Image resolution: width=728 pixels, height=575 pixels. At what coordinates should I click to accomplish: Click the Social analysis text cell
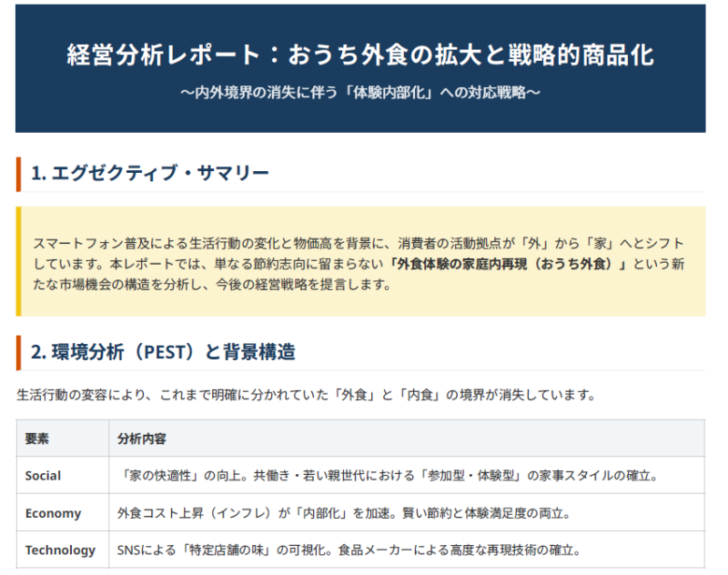[407, 475]
